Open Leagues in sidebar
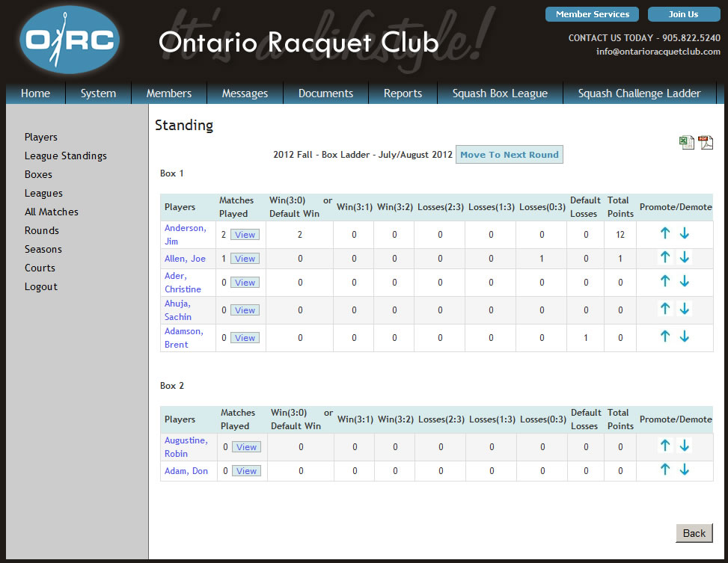728x563 pixels. (x=43, y=194)
